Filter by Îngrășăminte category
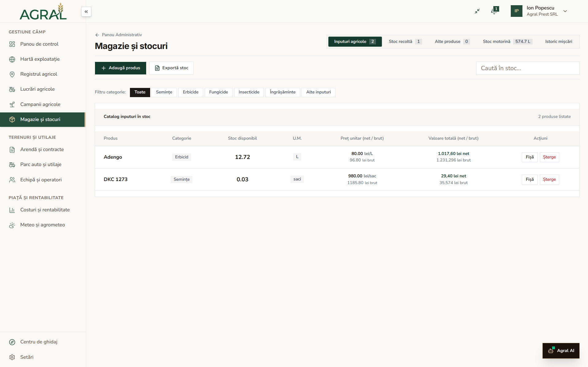 pos(283,92)
